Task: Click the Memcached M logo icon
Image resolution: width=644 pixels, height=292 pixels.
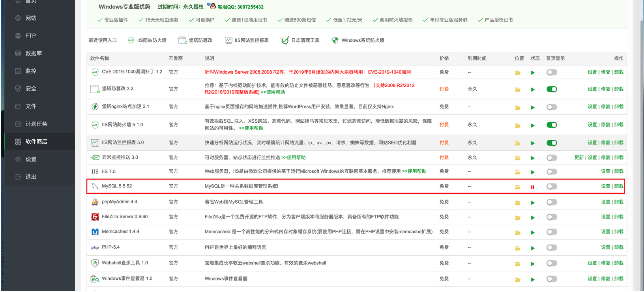Action: pyautogui.click(x=95, y=232)
